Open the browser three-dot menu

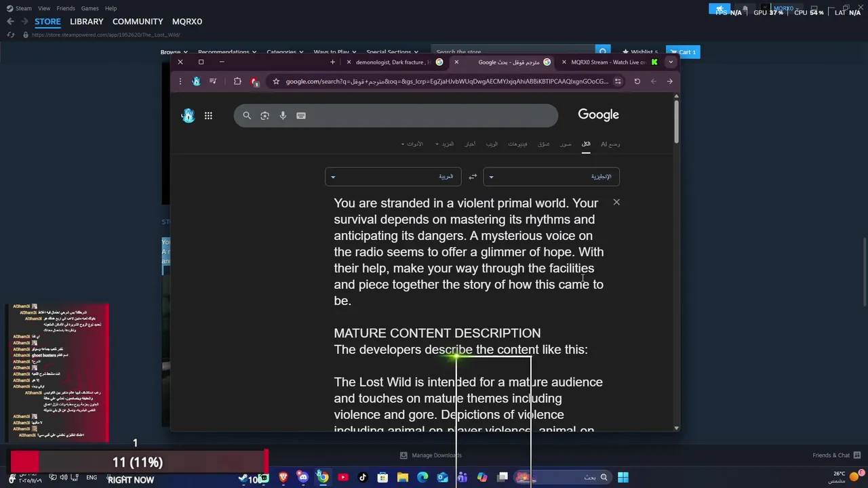(x=180, y=81)
